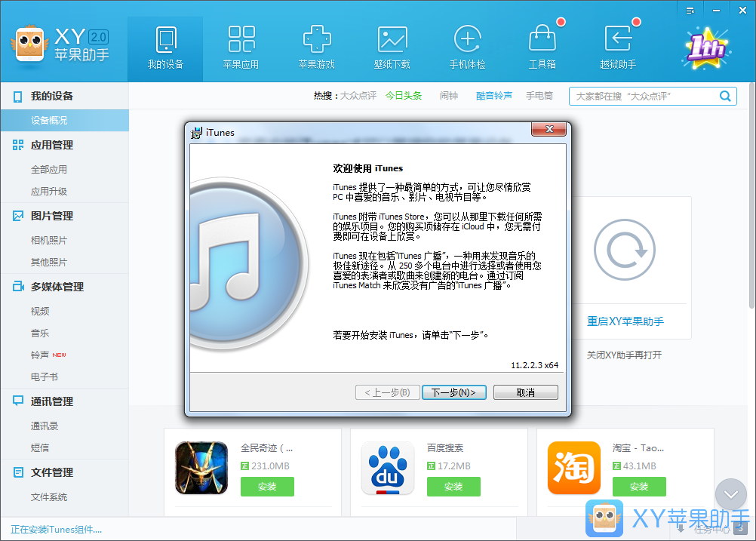Viewport: 756px width, 541px height.
Task: Open the 工具箱 toolbox icon
Action: [x=542, y=40]
